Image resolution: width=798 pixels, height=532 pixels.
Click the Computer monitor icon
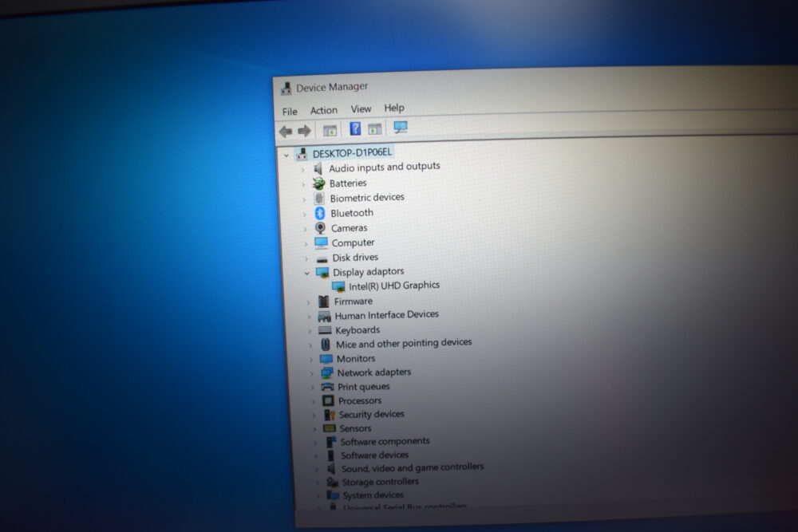[x=321, y=242]
